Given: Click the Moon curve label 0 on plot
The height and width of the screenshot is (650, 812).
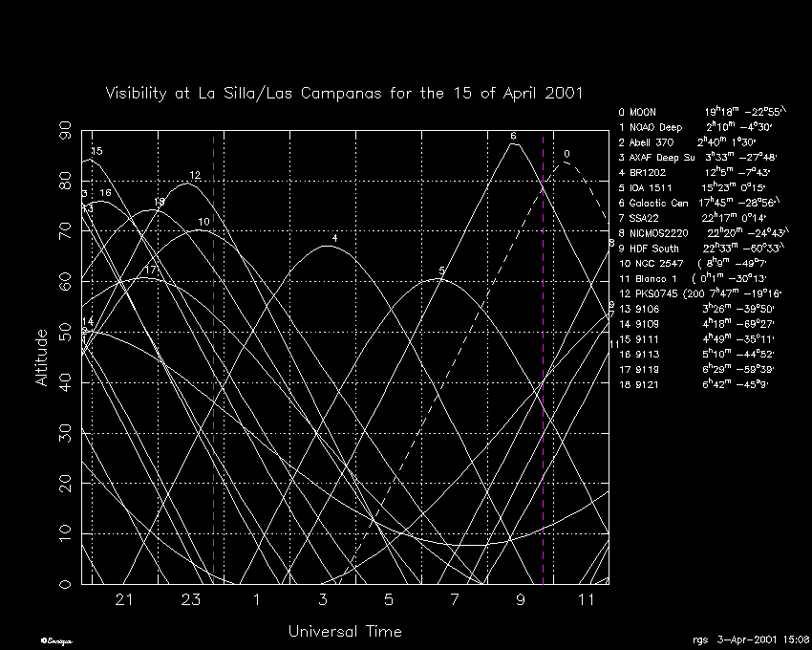Looking at the screenshot, I should click(566, 153).
